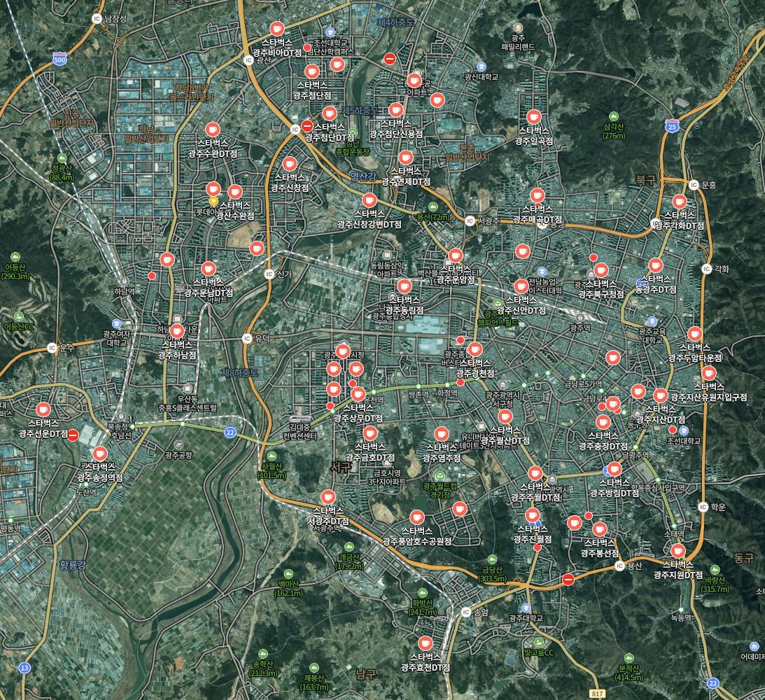Click the 광주광천점 Starbucks marker
The height and width of the screenshot is (700, 765).
pyautogui.click(x=475, y=349)
